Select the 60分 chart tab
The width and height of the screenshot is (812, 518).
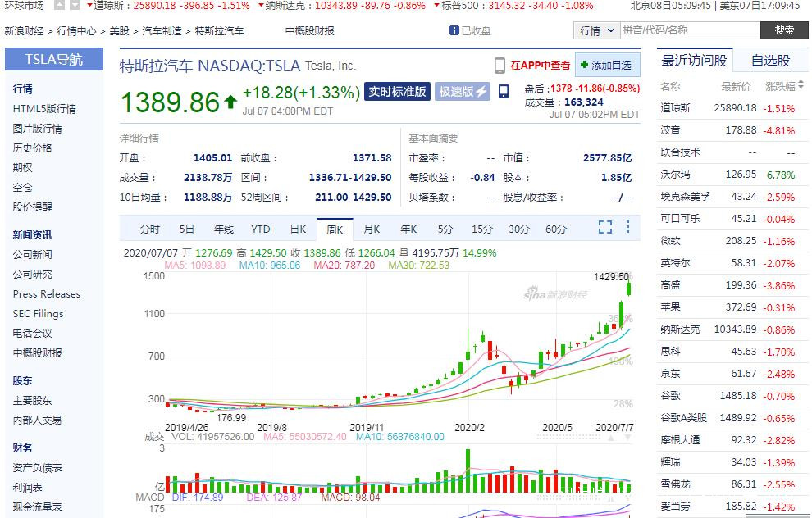coord(555,229)
